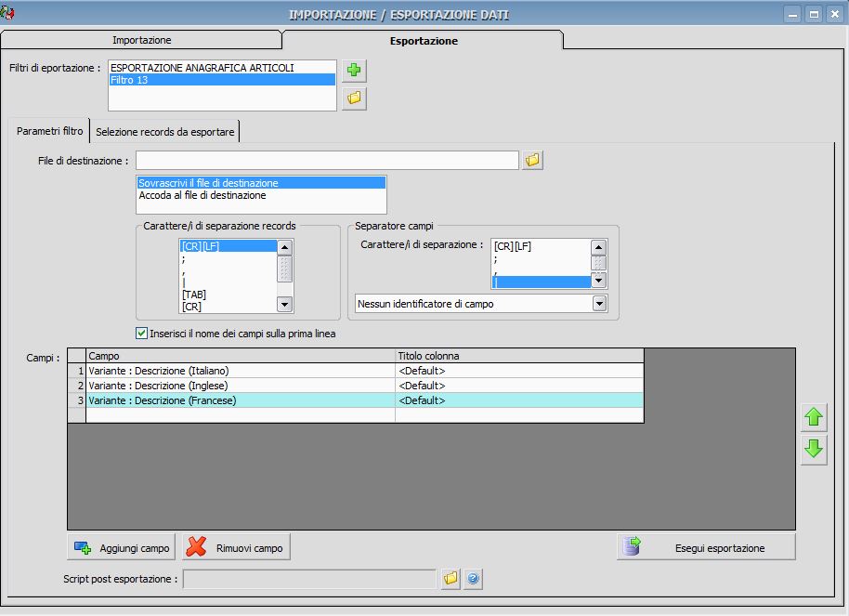Select the Esportazione tab
This screenshot has width=849, height=616.
coord(424,41)
